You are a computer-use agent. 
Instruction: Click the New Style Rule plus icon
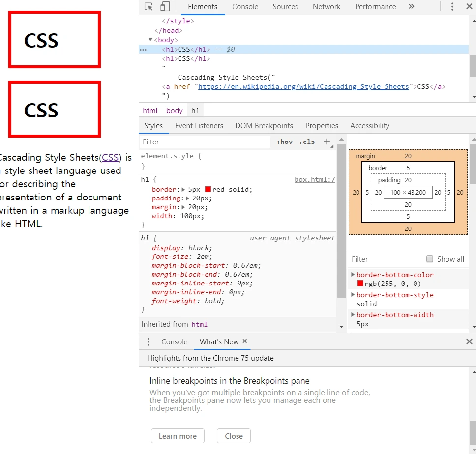point(327,142)
